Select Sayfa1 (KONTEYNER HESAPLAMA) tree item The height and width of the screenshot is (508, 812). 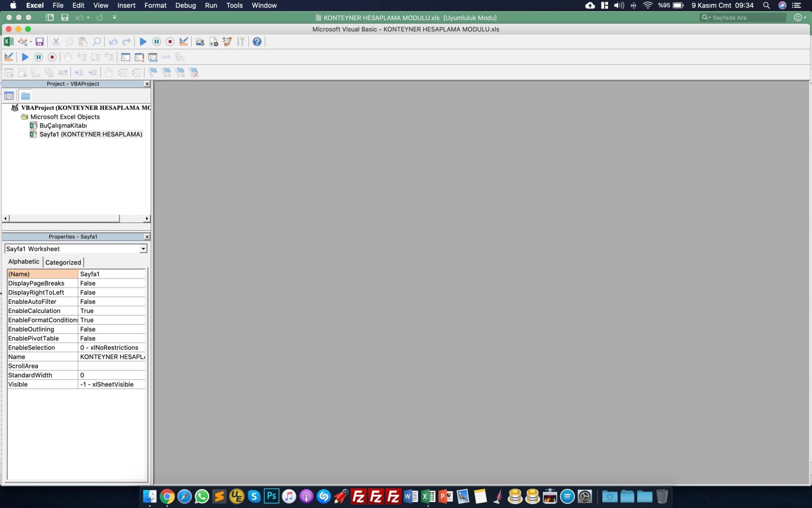[x=91, y=134]
